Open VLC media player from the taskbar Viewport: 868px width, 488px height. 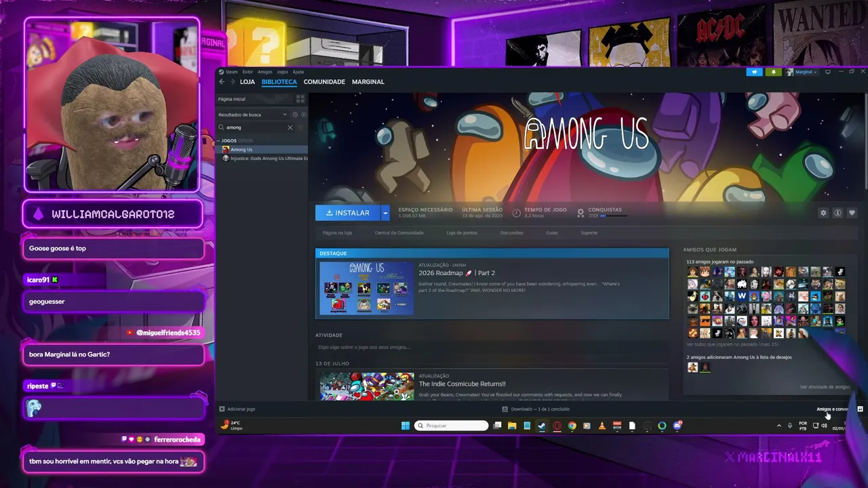coord(601,426)
